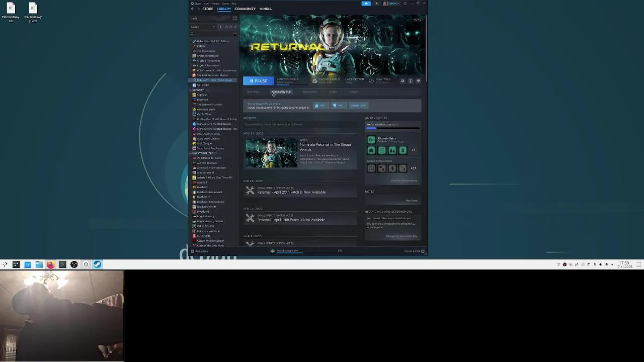The image size is (644, 362).
Task: Open the Discussions link
Action: click(309, 92)
